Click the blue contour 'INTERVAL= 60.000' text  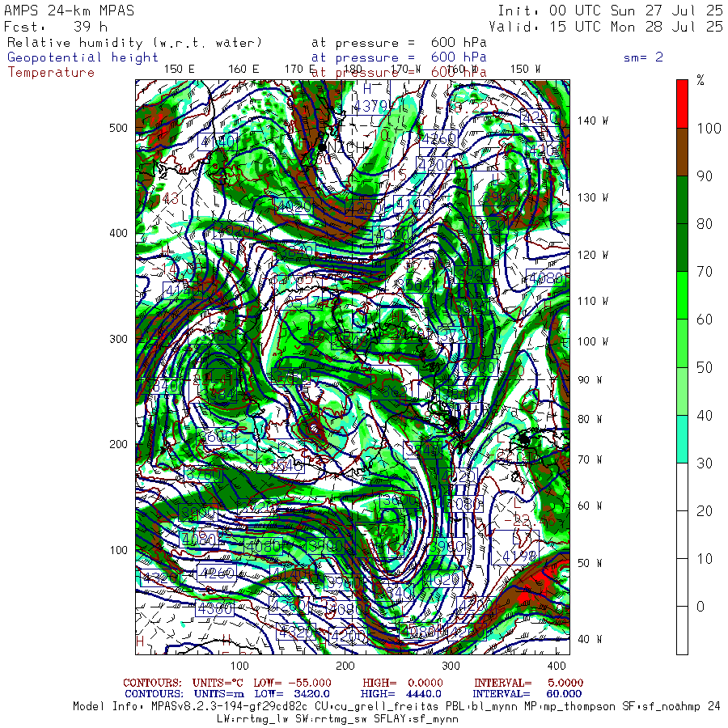point(528,694)
